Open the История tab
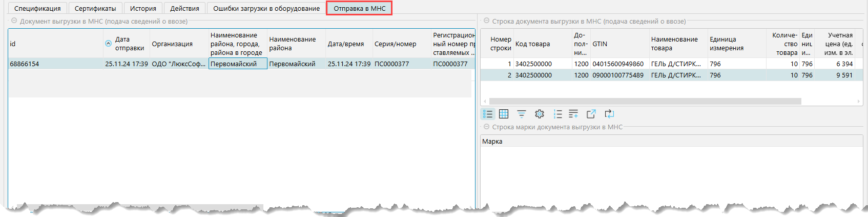 pyautogui.click(x=143, y=8)
